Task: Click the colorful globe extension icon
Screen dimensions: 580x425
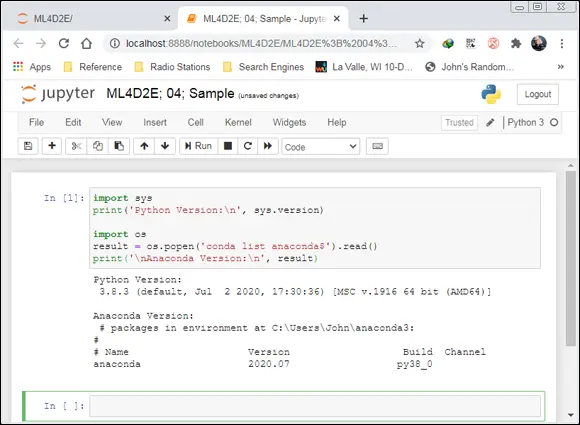Action: click(x=448, y=44)
